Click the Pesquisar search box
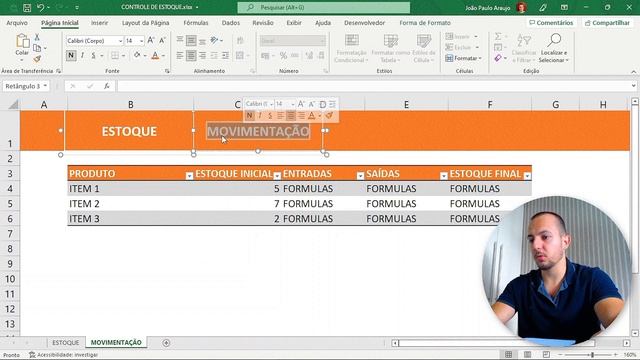 tap(324, 7)
